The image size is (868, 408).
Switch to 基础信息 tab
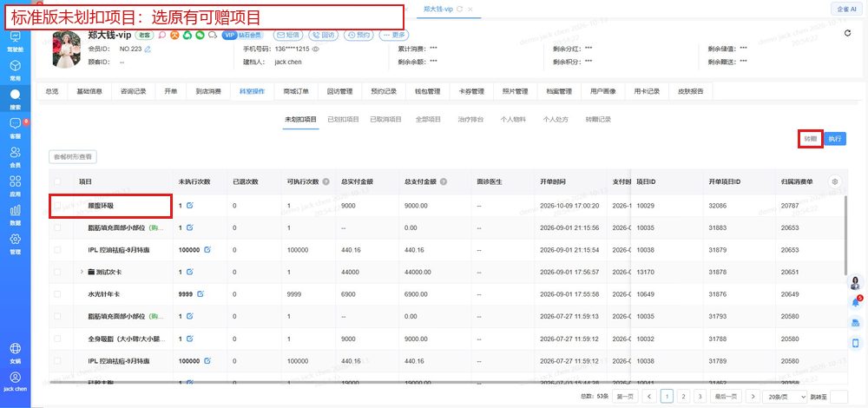click(89, 91)
